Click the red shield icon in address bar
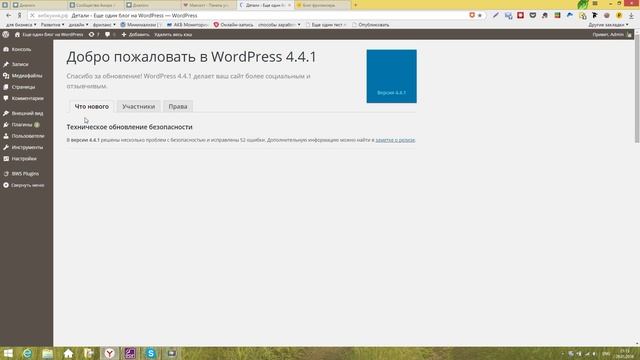This screenshot has height=360, width=640. (x=472, y=15)
